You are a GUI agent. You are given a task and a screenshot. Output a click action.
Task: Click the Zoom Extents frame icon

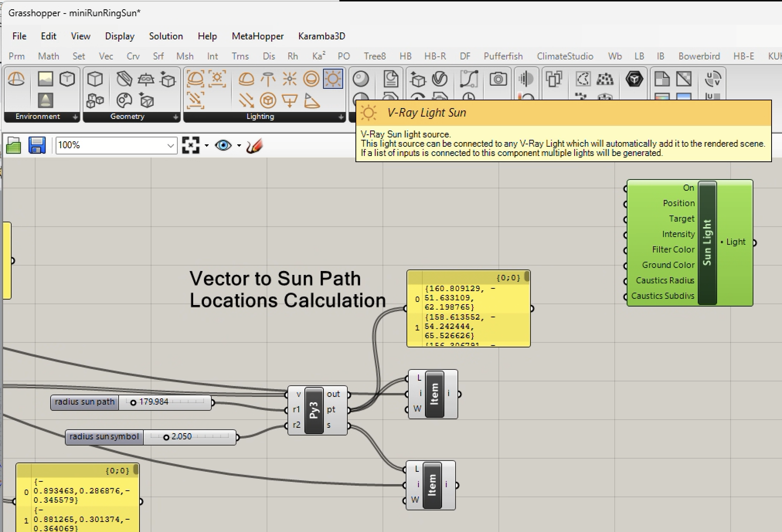(190, 146)
